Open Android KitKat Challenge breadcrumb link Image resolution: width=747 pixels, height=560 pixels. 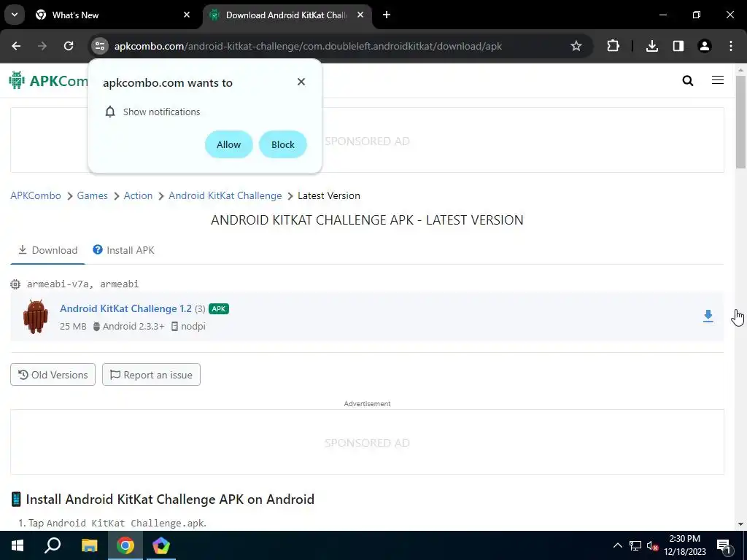point(225,195)
